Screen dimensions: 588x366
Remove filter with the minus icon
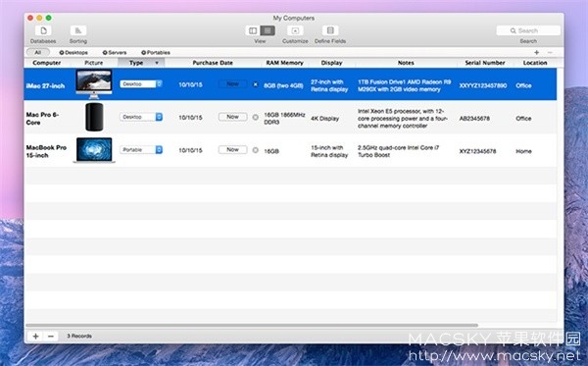click(550, 53)
